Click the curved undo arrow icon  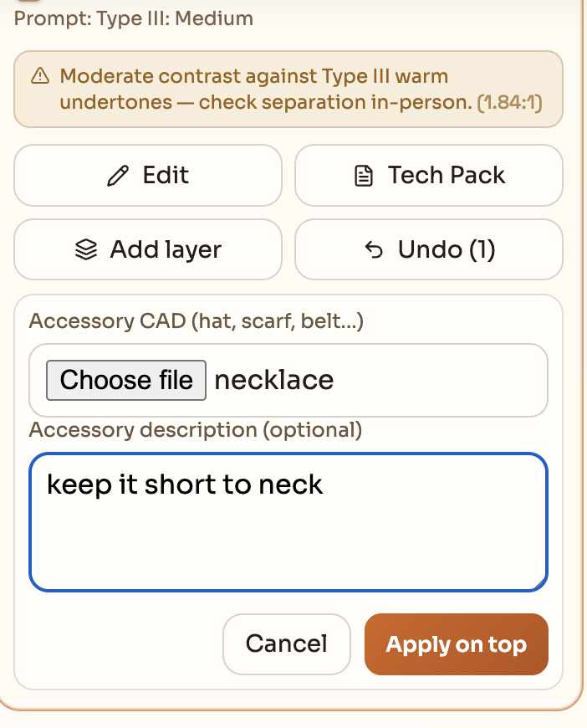(x=374, y=250)
